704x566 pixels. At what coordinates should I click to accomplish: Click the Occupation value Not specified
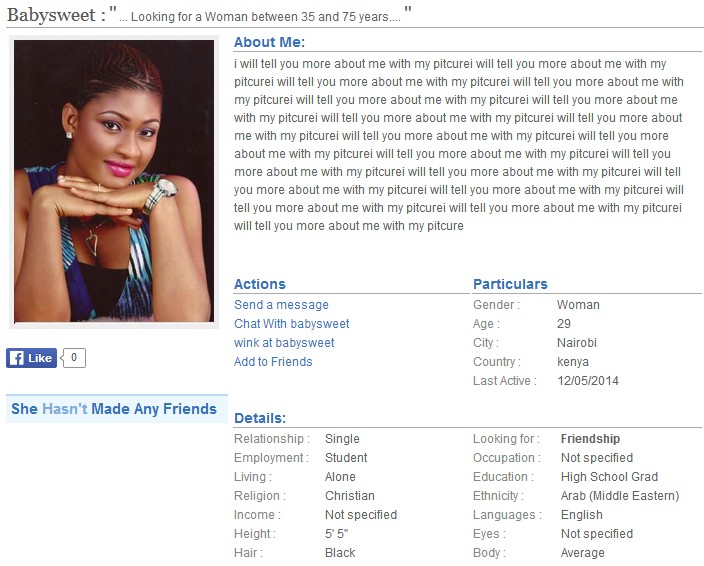pyautogui.click(x=597, y=458)
